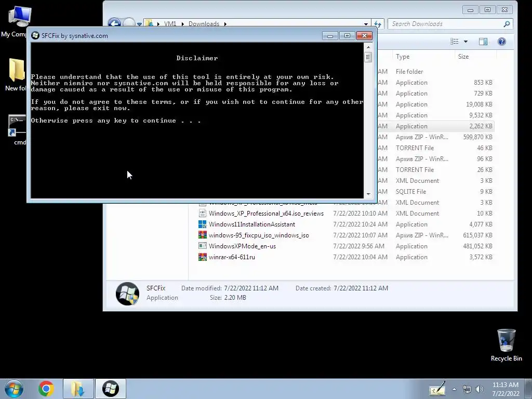Minimize the SFCFix console window
This screenshot has height=399, width=532.
click(330, 36)
